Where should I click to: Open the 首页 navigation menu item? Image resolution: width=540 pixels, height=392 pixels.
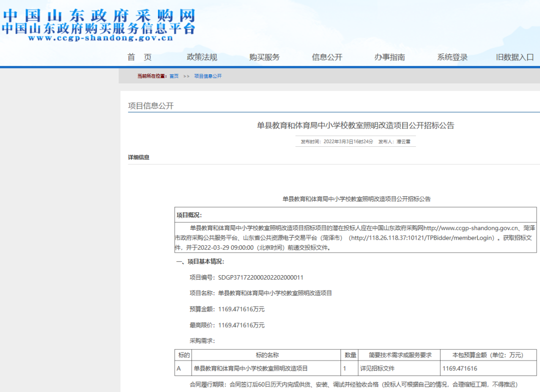139,57
